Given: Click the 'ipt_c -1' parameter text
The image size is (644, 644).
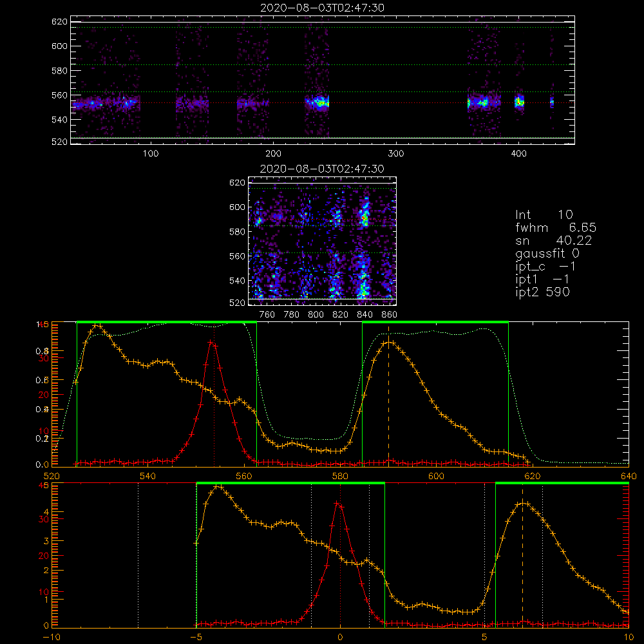Looking at the screenshot, I should click(x=545, y=267).
